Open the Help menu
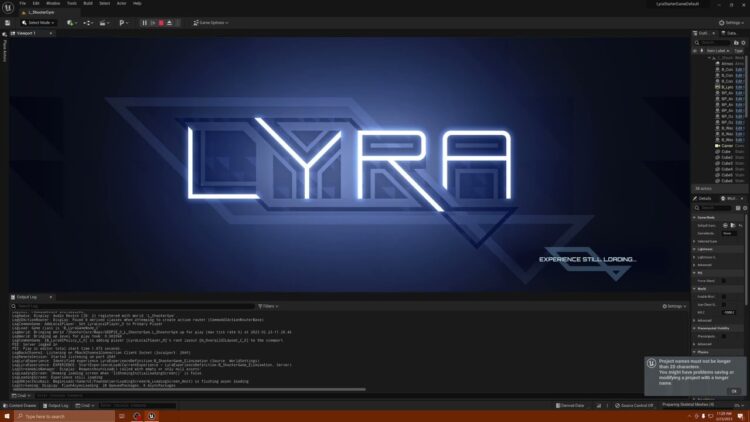This screenshot has height=422, width=750. (x=137, y=3)
